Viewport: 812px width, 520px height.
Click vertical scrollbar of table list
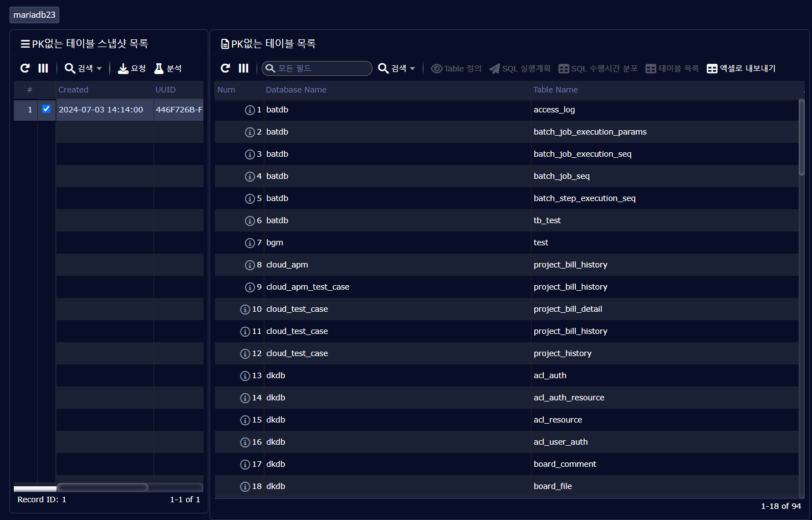[801, 137]
